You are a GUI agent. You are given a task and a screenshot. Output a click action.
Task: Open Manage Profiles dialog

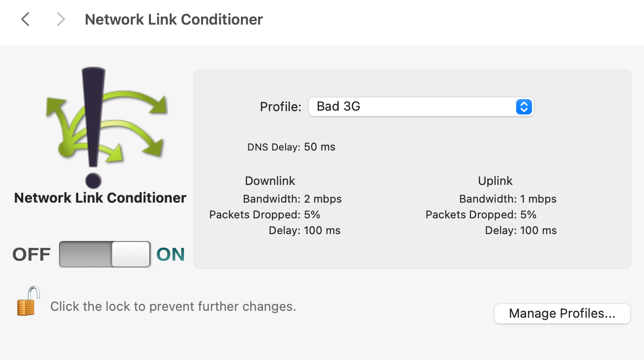[562, 314]
